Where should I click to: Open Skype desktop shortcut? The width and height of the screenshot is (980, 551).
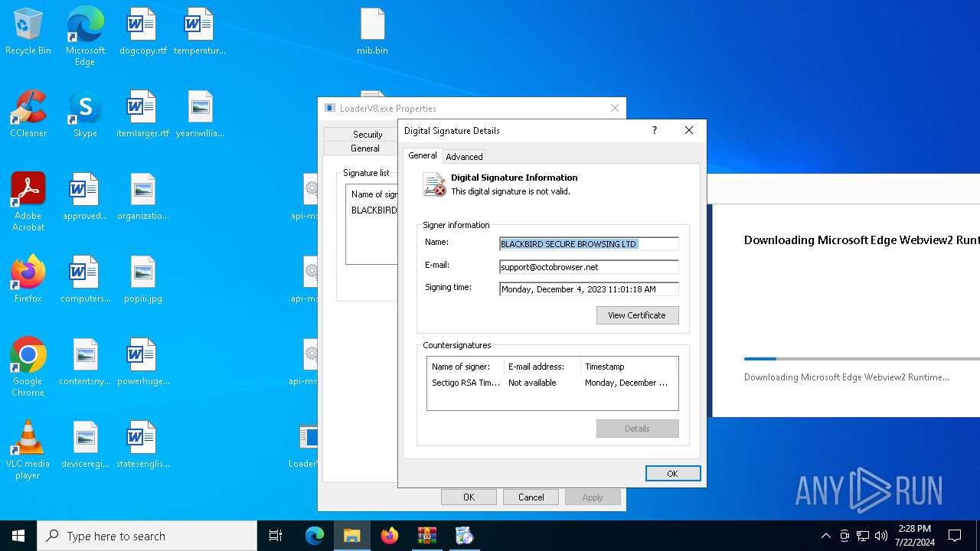coord(85,114)
